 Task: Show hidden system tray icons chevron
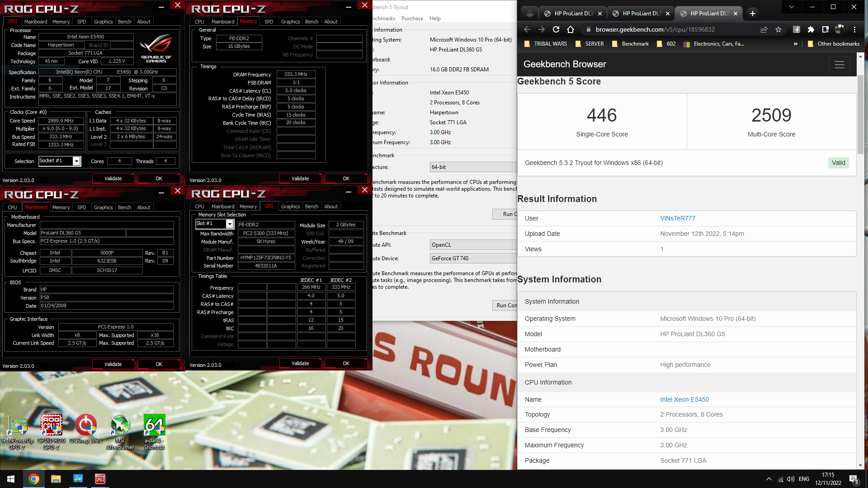click(769, 479)
